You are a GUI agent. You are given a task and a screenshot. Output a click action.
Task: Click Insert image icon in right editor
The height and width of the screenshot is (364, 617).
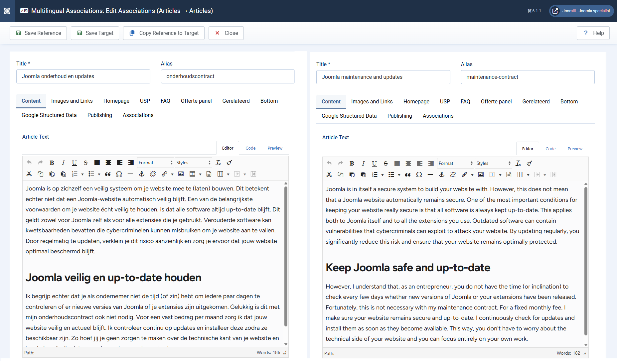coord(481,175)
